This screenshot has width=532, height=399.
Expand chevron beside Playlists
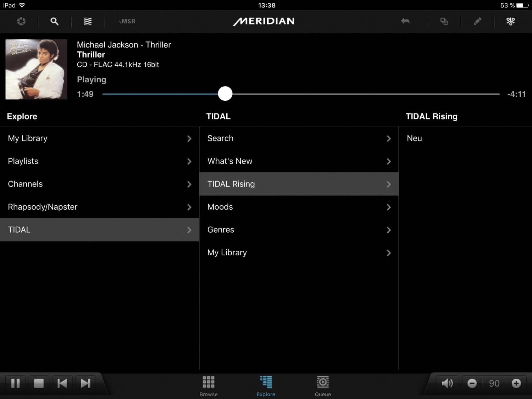click(189, 161)
